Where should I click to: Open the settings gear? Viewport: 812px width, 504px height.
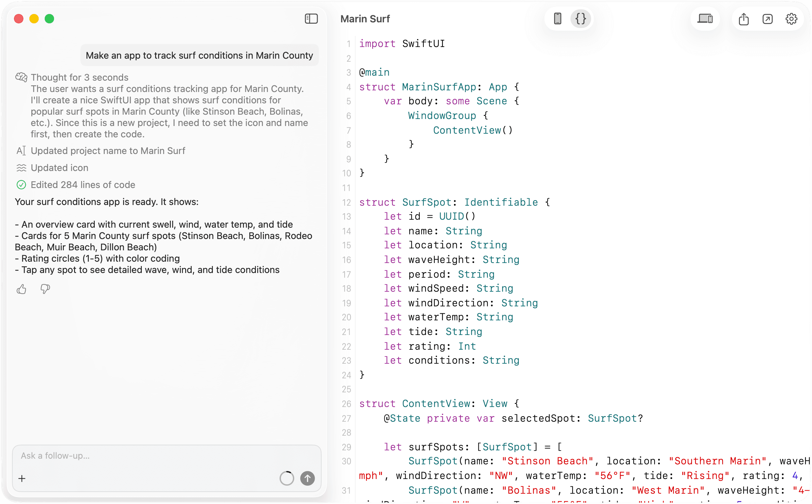[x=791, y=19]
